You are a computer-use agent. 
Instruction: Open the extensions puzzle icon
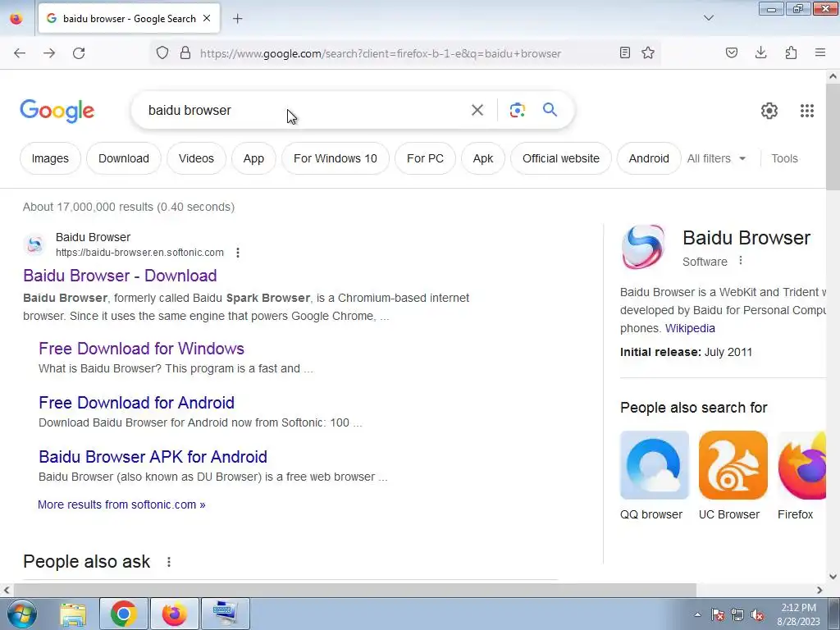pyautogui.click(x=791, y=52)
